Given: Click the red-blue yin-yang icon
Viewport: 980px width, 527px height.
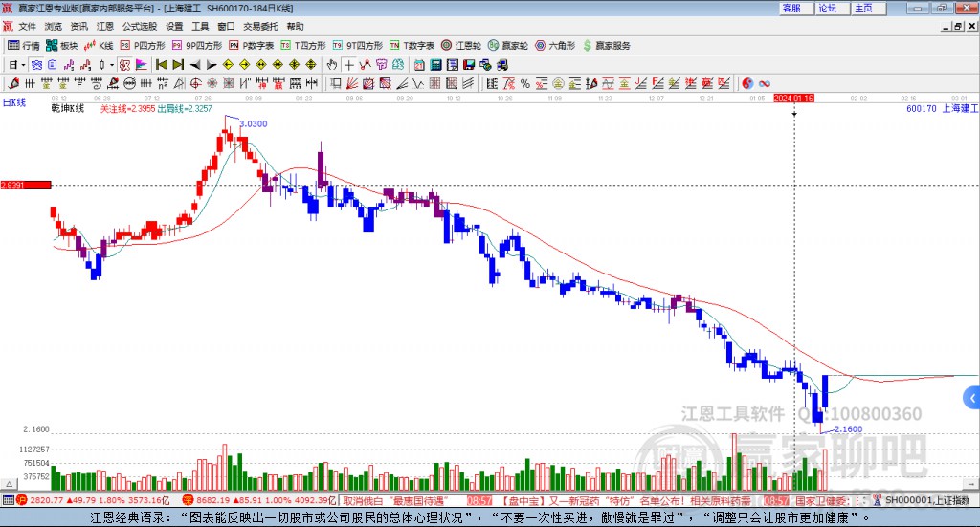Looking at the screenshot, I should [x=747, y=83].
